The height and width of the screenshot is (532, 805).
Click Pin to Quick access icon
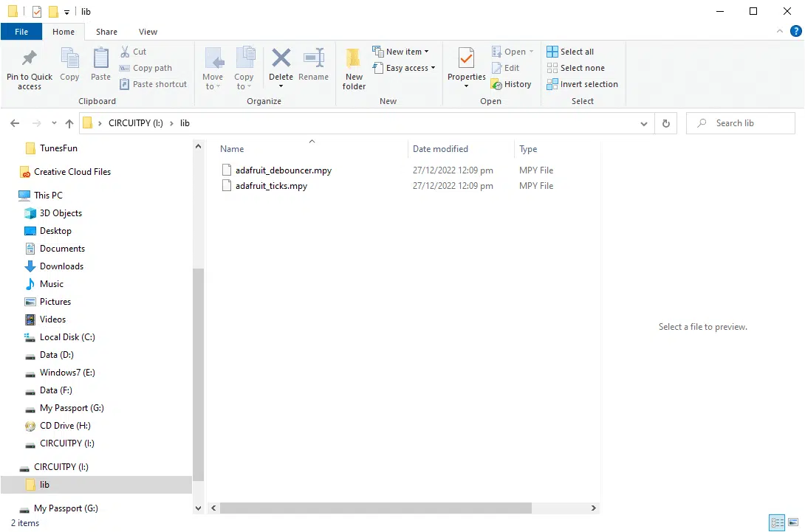[30, 58]
